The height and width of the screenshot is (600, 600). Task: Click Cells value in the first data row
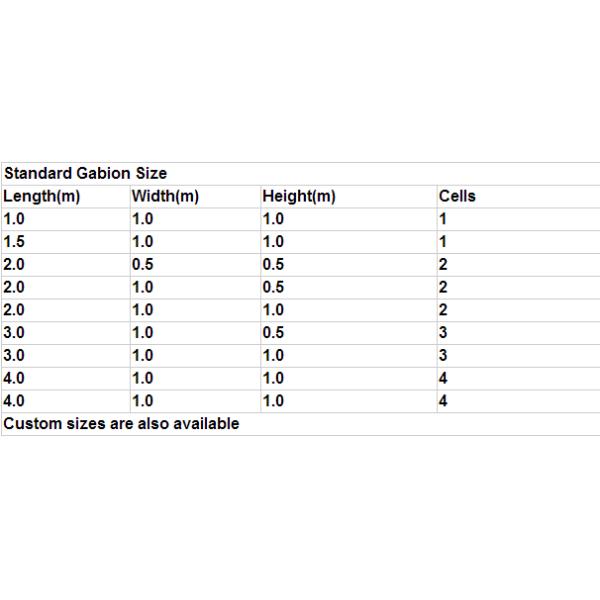coord(443,219)
